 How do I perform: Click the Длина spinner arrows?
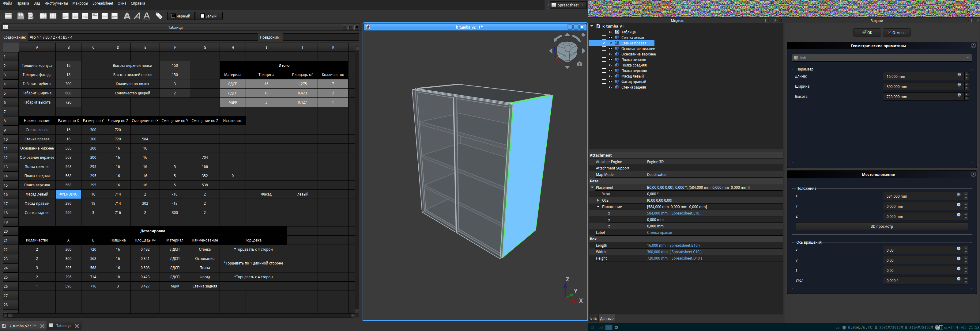(966, 76)
